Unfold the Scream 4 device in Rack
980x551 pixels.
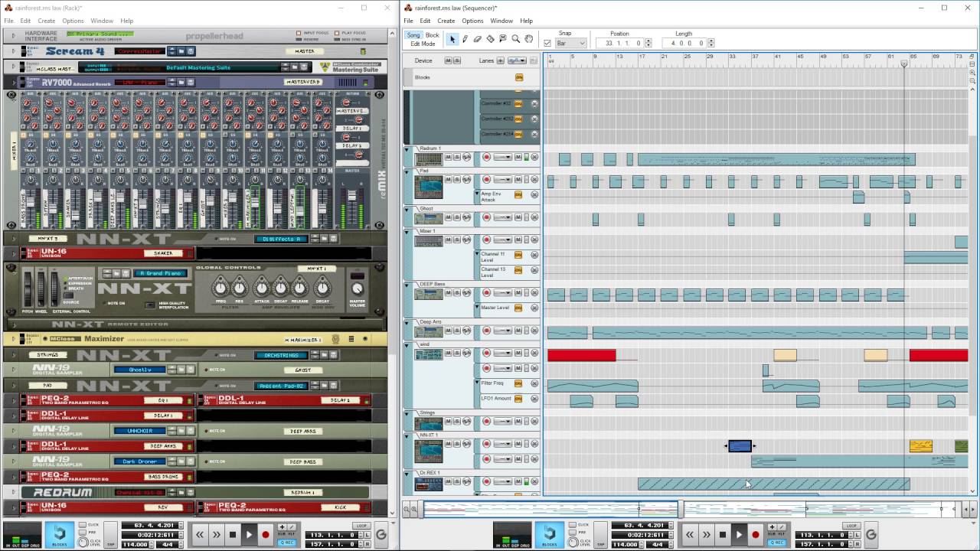click(13, 51)
